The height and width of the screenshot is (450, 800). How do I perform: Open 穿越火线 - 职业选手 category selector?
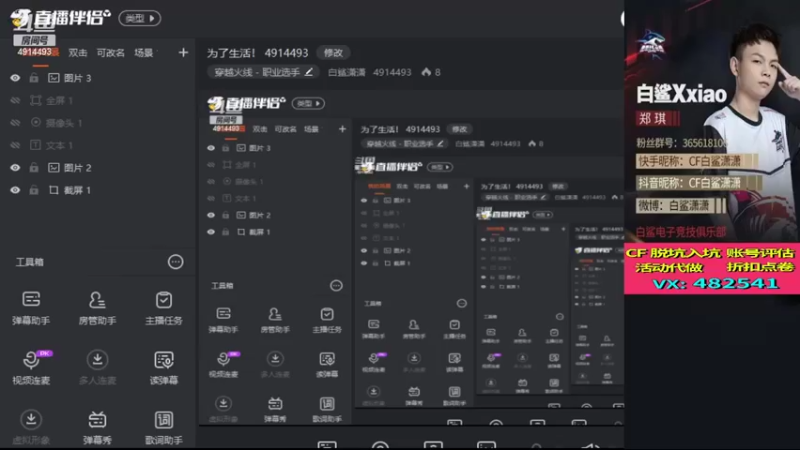click(x=263, y=72)
